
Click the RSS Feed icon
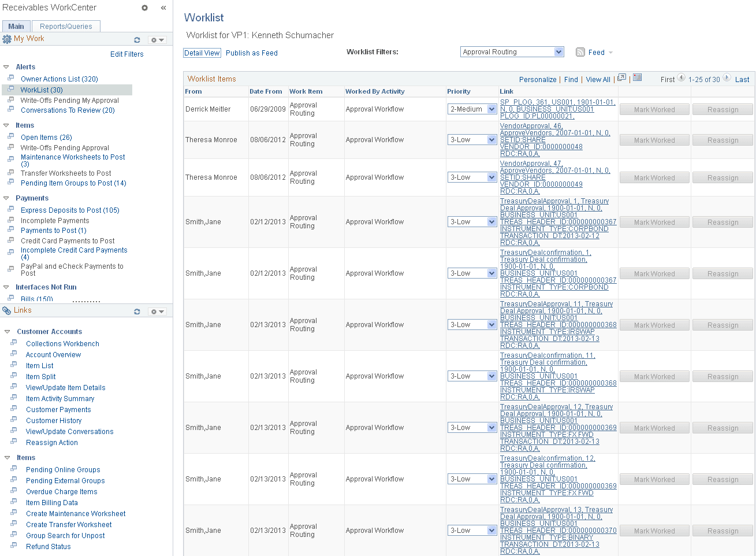(x=580, y=52)
